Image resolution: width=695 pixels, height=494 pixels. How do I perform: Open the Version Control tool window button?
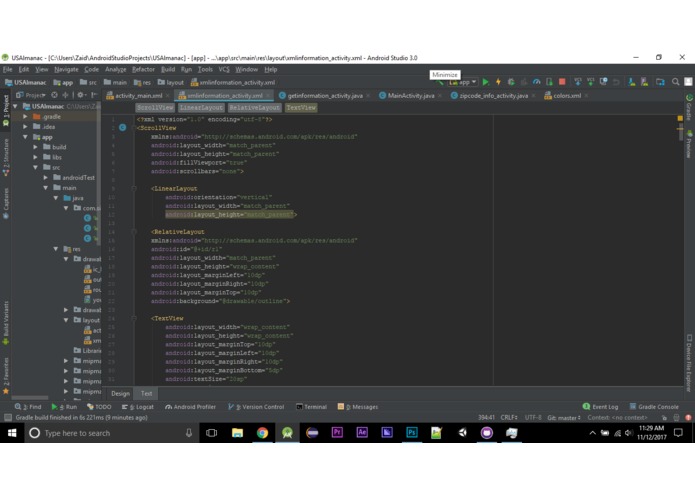click(256, 407)
